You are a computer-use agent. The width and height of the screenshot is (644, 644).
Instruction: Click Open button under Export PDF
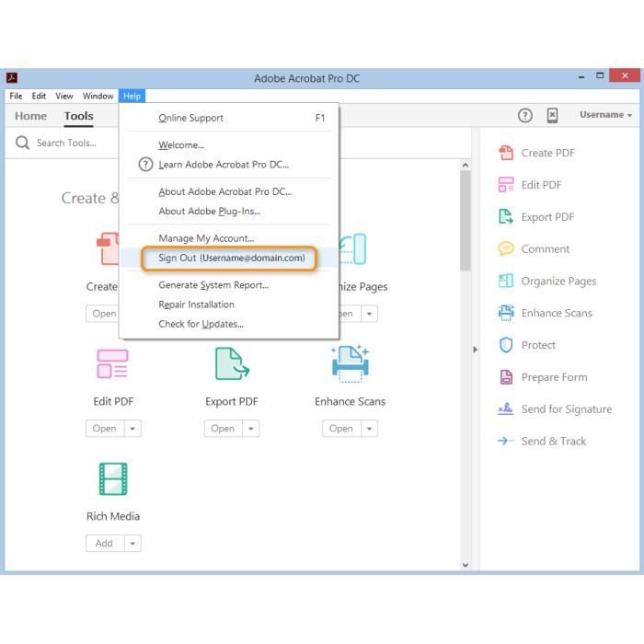[x=223, y=429]
